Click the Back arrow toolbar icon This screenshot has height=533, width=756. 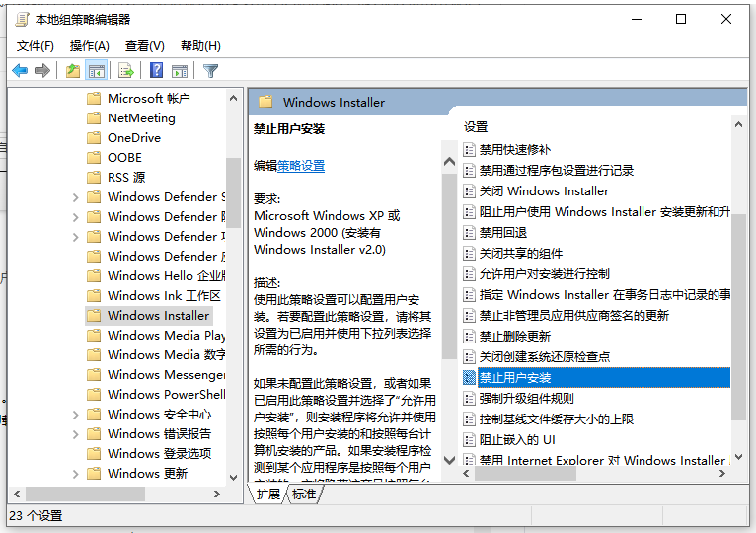click(20, 71)
